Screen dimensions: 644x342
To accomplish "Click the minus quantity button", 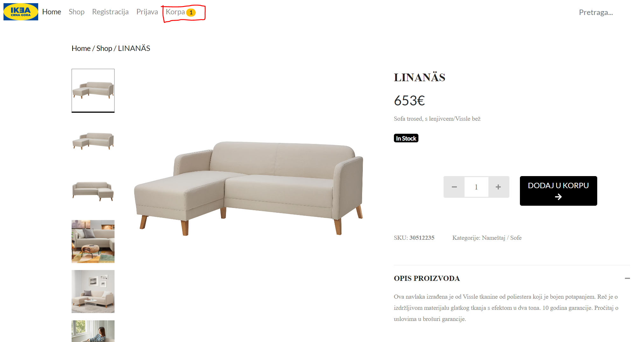I will [454, 187].
